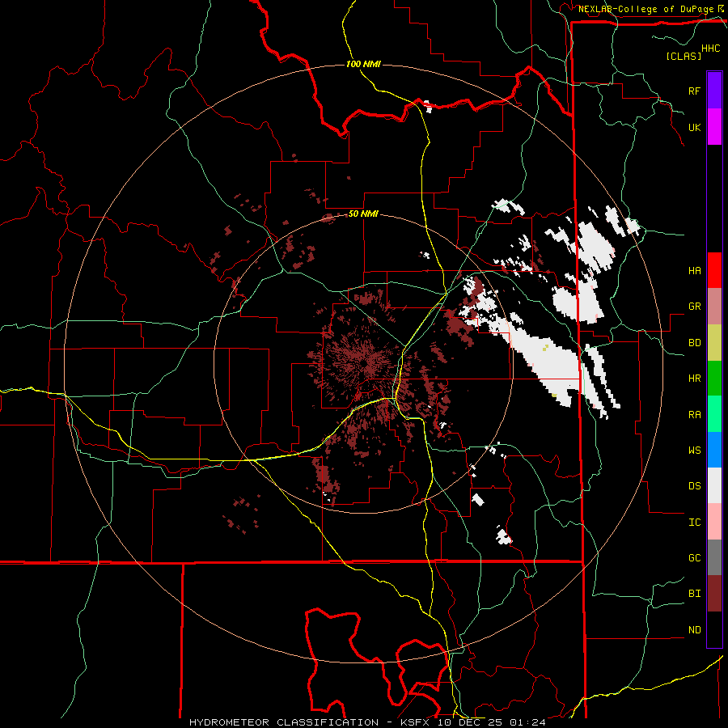Click the KSFX radar site identifier

(415, 722)
